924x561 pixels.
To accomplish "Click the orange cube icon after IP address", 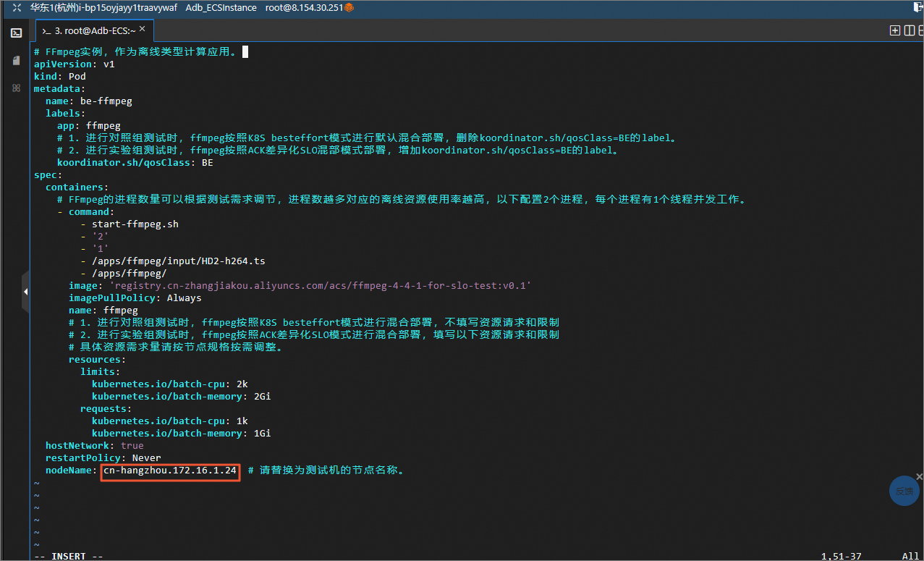I will tap(349, 8).
